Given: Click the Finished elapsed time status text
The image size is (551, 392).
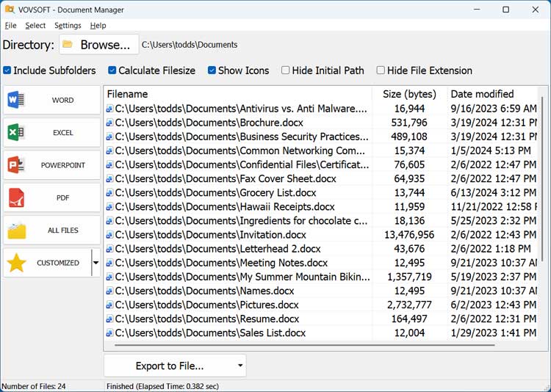Looking at the screenshot, I should (162, 386).
